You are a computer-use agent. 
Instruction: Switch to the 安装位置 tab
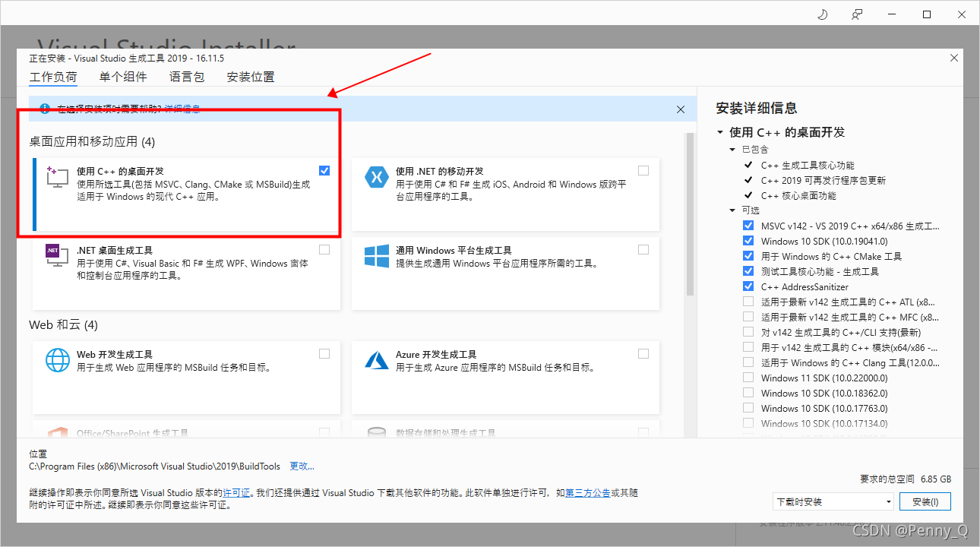click(251, 77)
